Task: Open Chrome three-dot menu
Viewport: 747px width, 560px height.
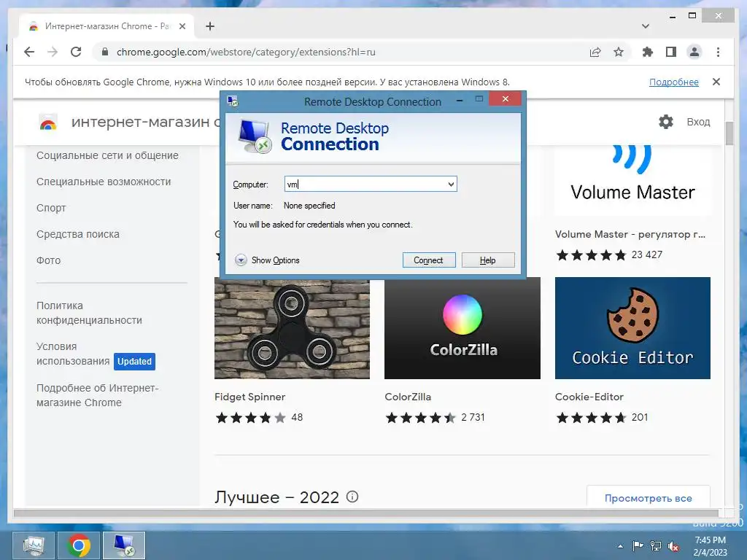Action: pos(718,52)
